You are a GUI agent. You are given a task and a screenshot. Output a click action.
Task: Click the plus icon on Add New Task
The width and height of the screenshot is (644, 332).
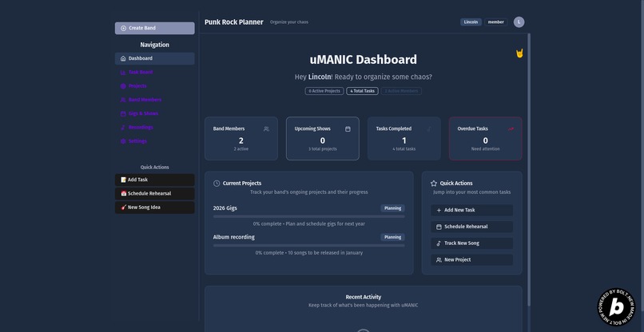[439, 210]
